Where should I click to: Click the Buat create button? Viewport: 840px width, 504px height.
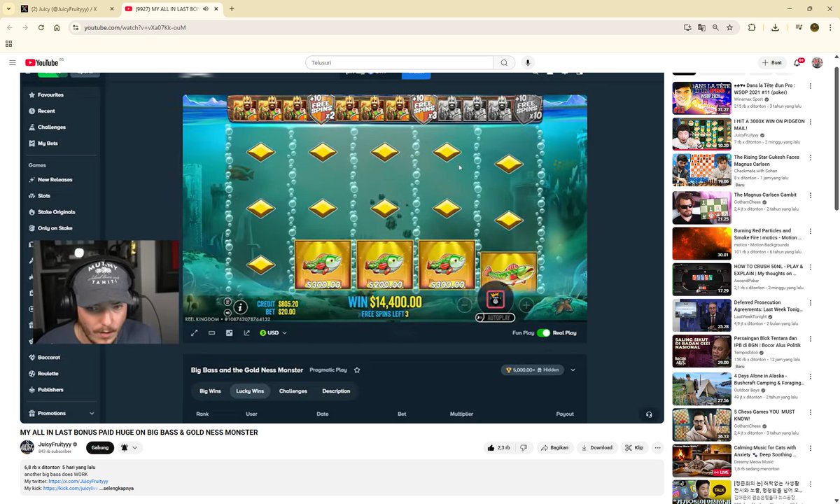tap(772, 63)
